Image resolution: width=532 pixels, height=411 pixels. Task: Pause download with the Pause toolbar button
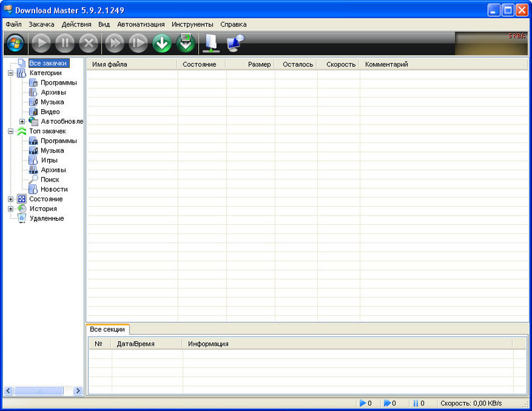click(x=65, y=43)
